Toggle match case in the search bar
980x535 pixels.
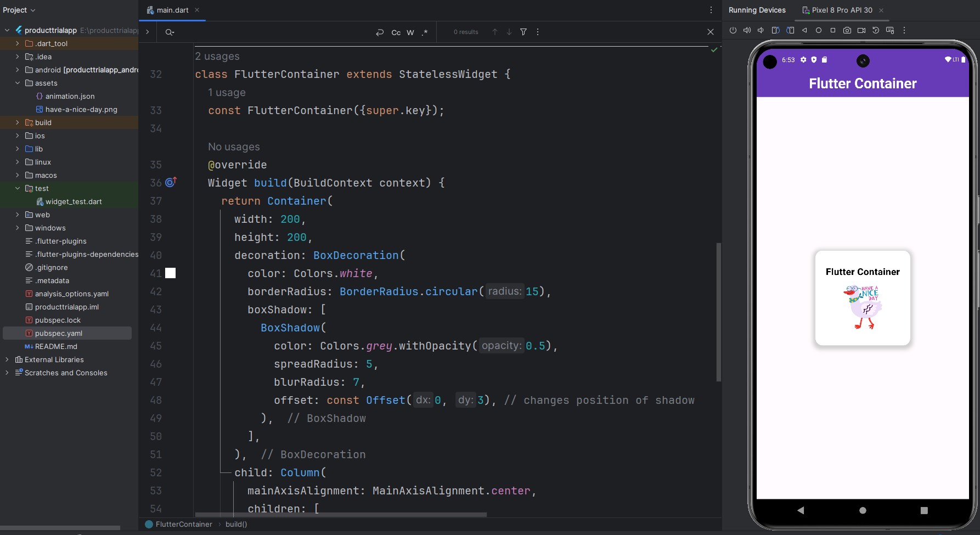[x=396, y=32]
